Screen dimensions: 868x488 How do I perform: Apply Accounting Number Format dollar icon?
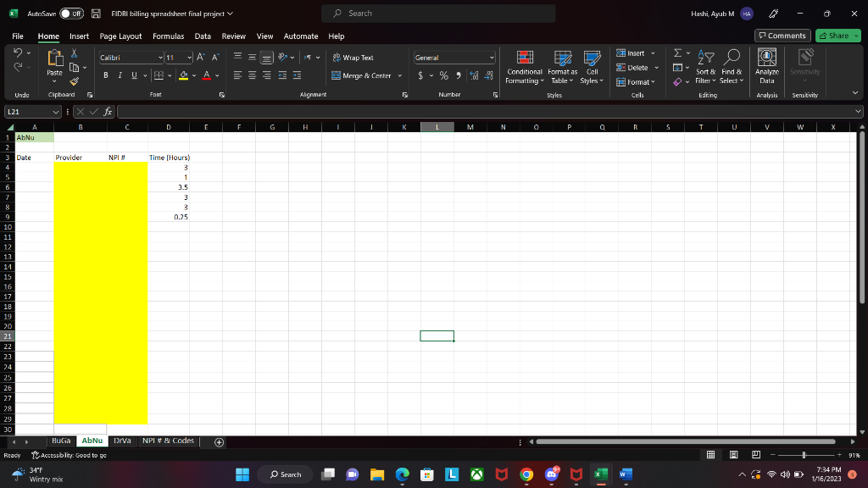[x=420, y=75]
